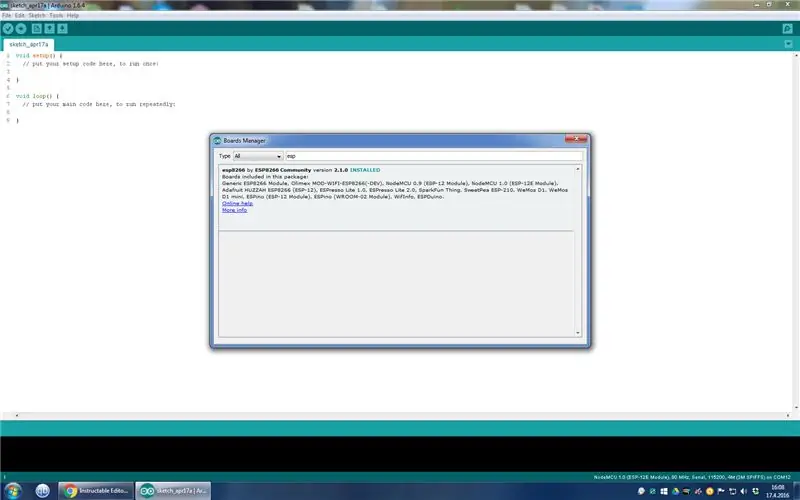Close the Boards Manager dialog
Viewport: 800px width, 500px height.
point(576,139)
